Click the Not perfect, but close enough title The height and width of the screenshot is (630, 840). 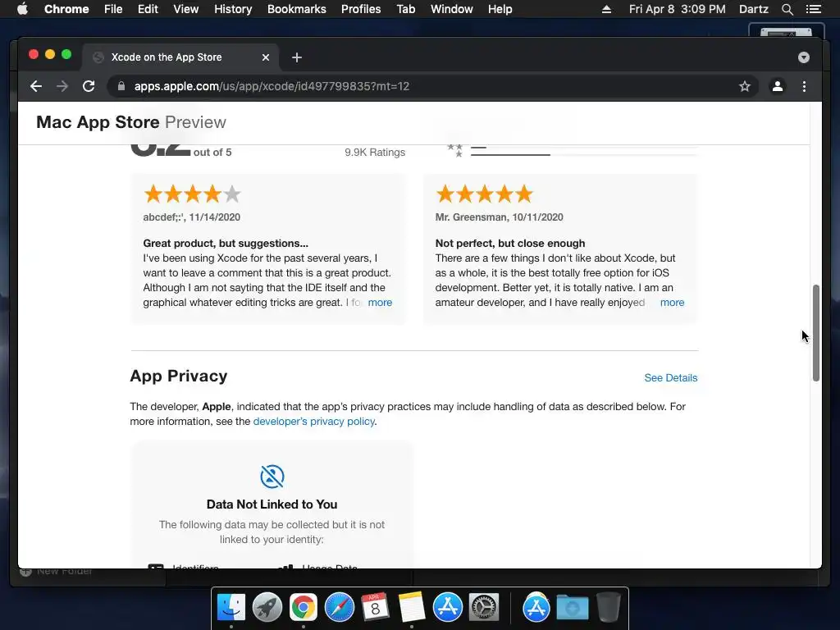pyautogui.click(x=510, y=243)
